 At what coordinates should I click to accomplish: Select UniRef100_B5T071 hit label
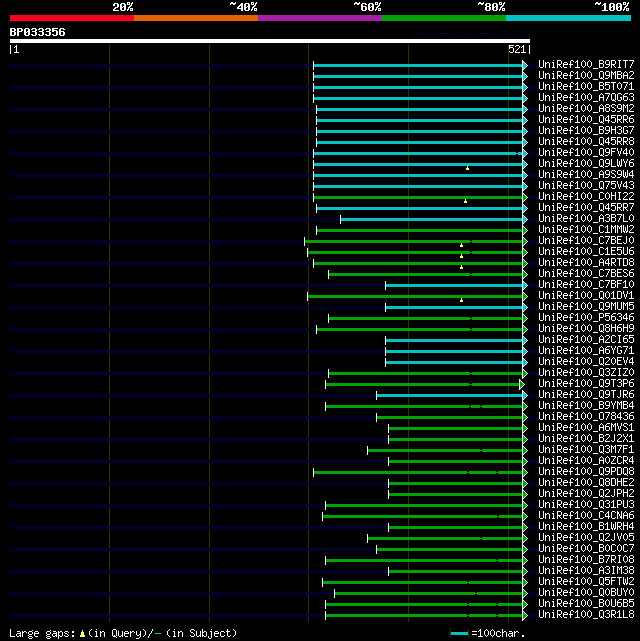click(x=586, y=87)
